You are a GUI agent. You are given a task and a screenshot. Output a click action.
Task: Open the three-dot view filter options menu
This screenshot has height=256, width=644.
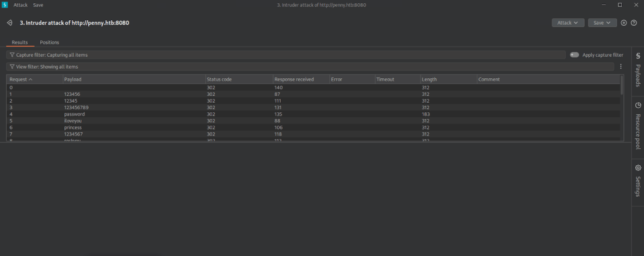(621, 66)
